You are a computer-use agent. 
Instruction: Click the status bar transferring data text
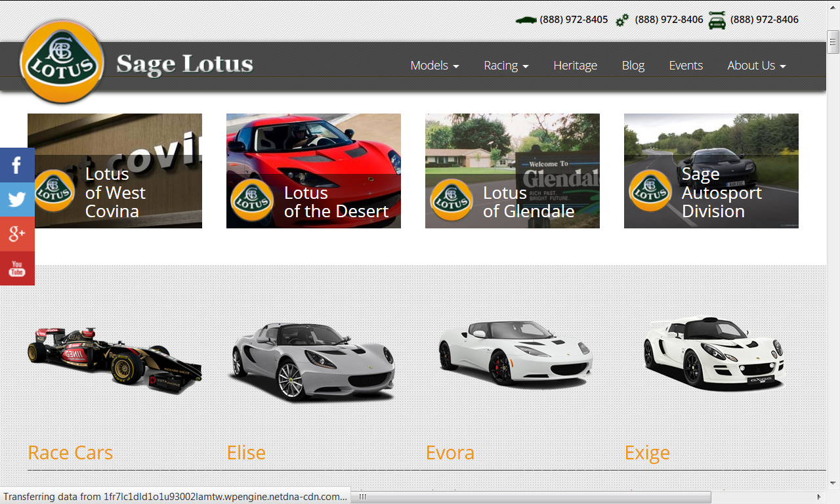coord(175,497)
